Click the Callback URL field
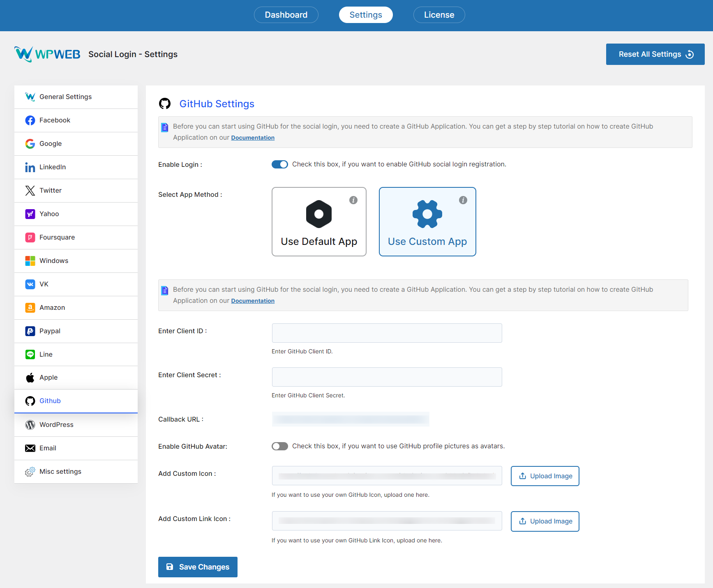Screen dimensions: 713x588 point(351,419)
